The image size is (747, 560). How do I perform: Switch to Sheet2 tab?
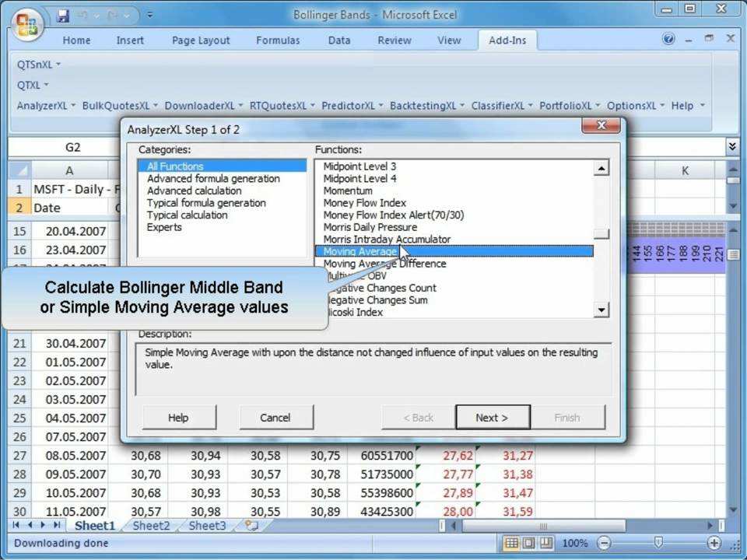click(151, 526)
